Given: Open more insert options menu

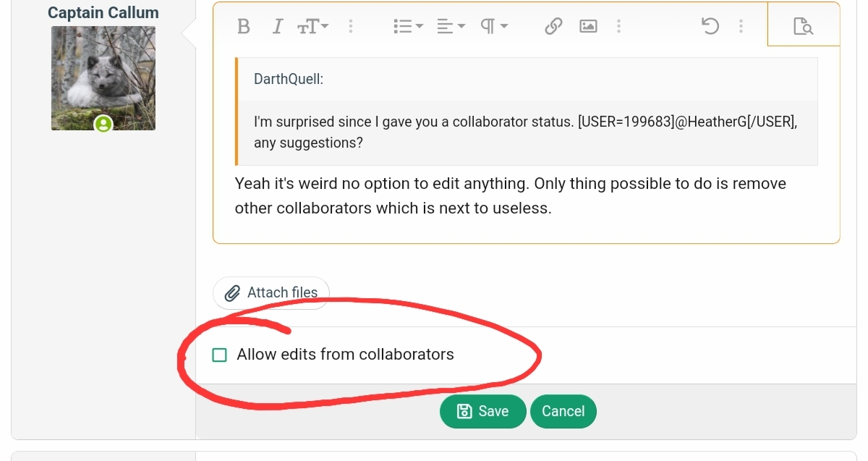Looking at the screenshot, I should (x=619, y=27).
